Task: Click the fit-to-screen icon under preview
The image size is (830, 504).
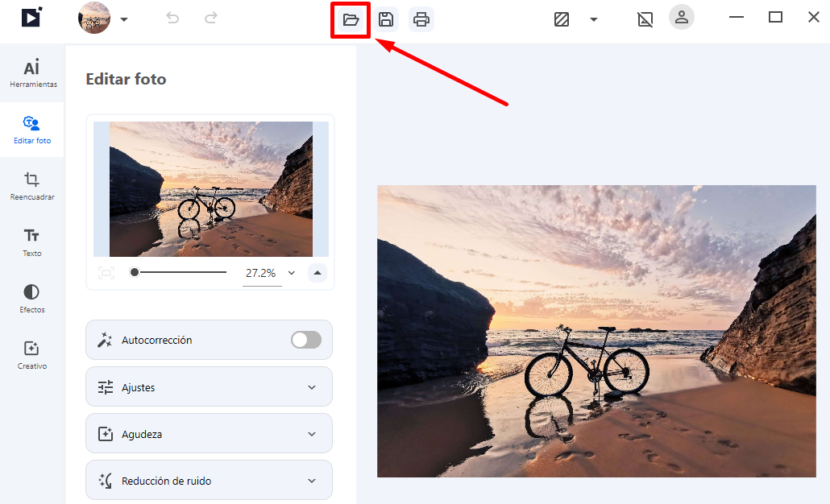Action: pos(106,273)
